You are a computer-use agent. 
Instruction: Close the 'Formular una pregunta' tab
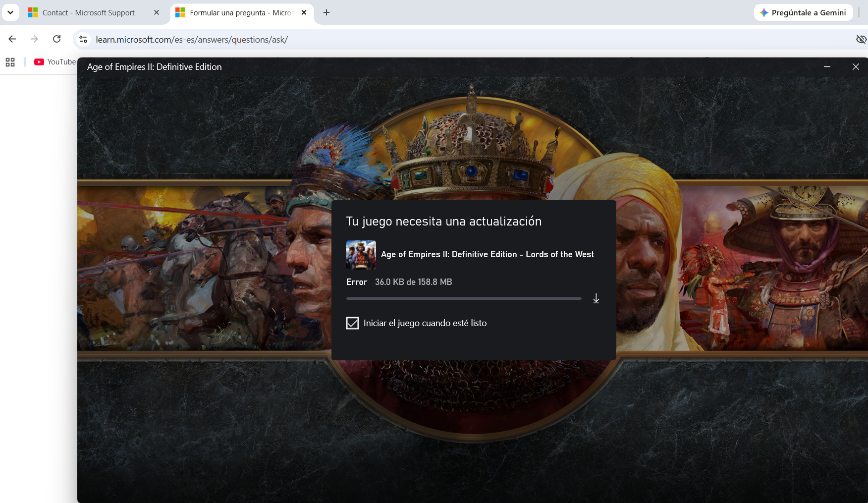304,13
